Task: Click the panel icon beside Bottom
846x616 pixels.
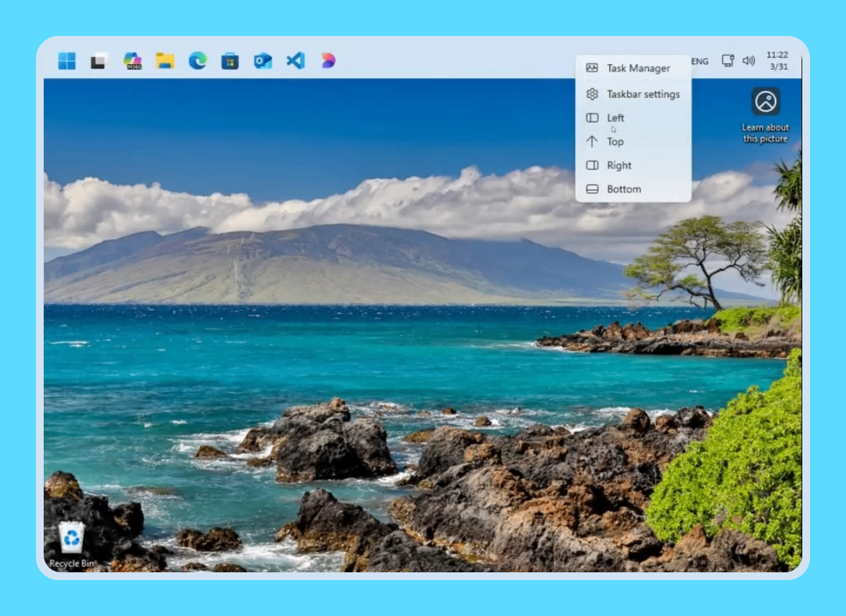Action: [x=592, y=189]
